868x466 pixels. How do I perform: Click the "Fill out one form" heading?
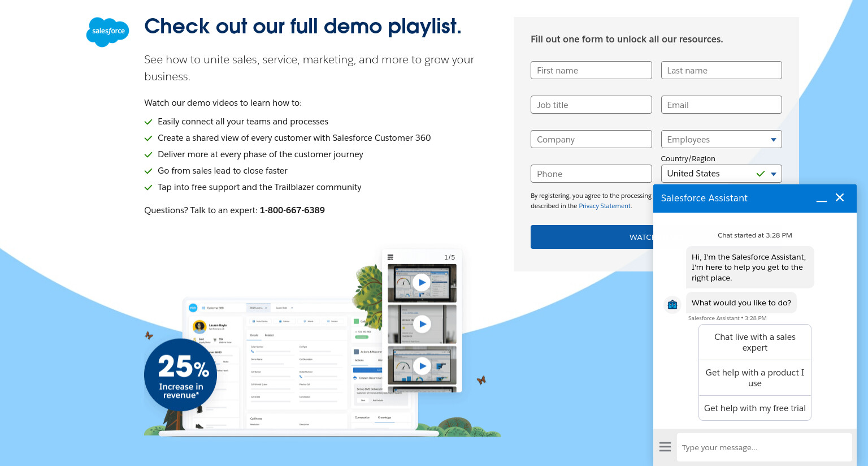tap(627, 39)
